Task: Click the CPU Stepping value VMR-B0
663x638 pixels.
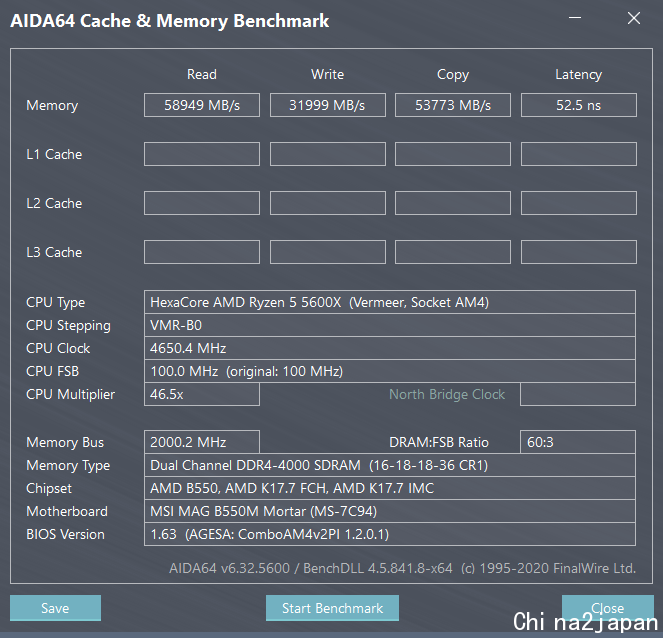Action: tap(390, 325)
